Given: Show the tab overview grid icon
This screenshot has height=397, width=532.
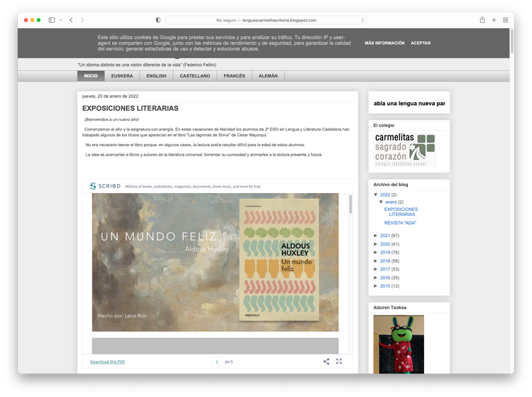Looking at the screenshot, I should tap(505, 20).
